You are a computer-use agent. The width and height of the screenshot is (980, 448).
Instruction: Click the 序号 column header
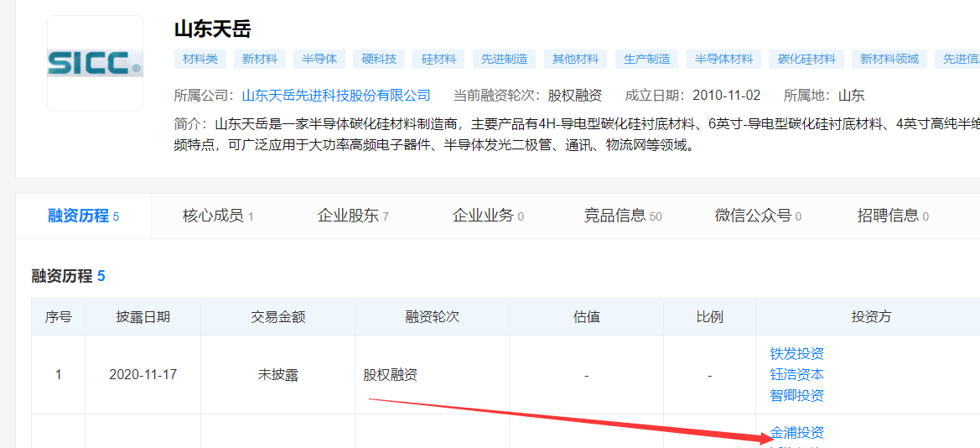58,316
